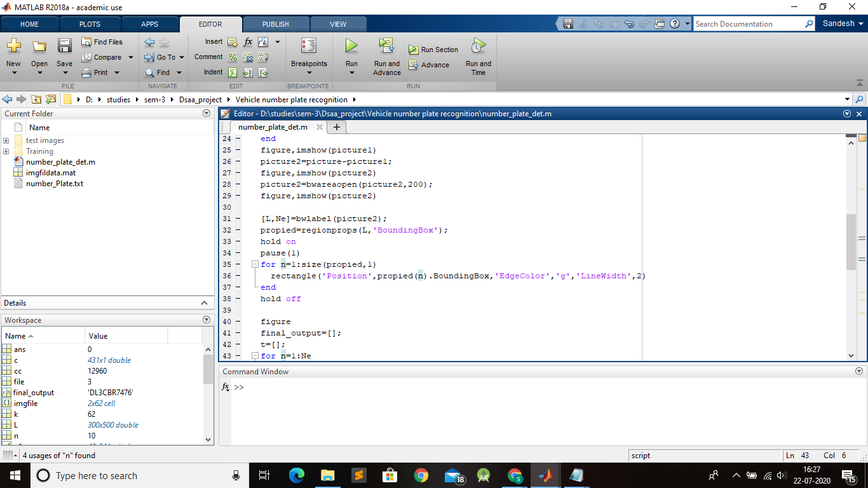Click the Search Documentation field

tap(747, 24)
